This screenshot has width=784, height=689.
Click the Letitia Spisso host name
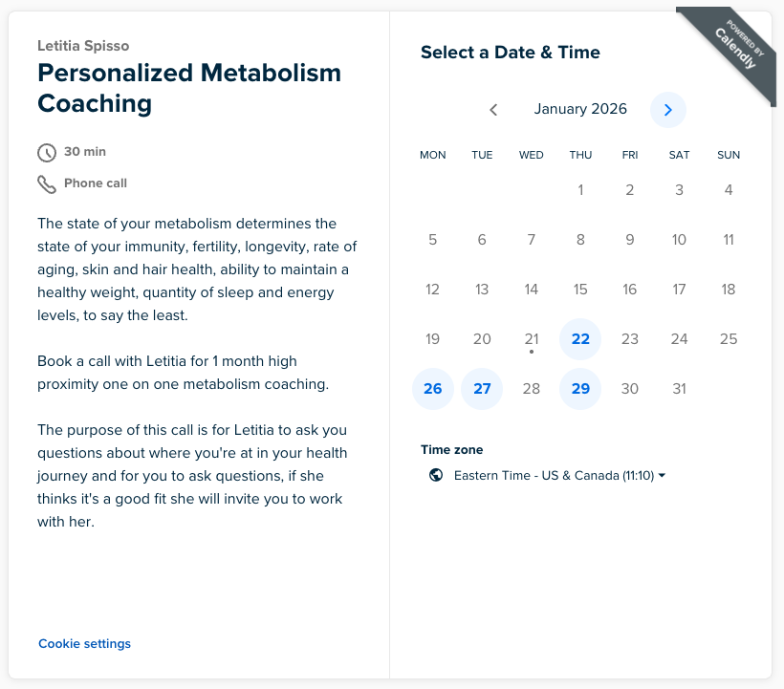click(x=83, y=46)
